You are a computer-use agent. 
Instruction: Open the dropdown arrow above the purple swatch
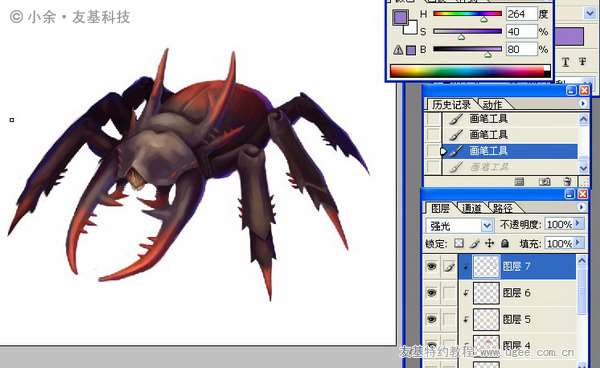click(x=589, y=14)
